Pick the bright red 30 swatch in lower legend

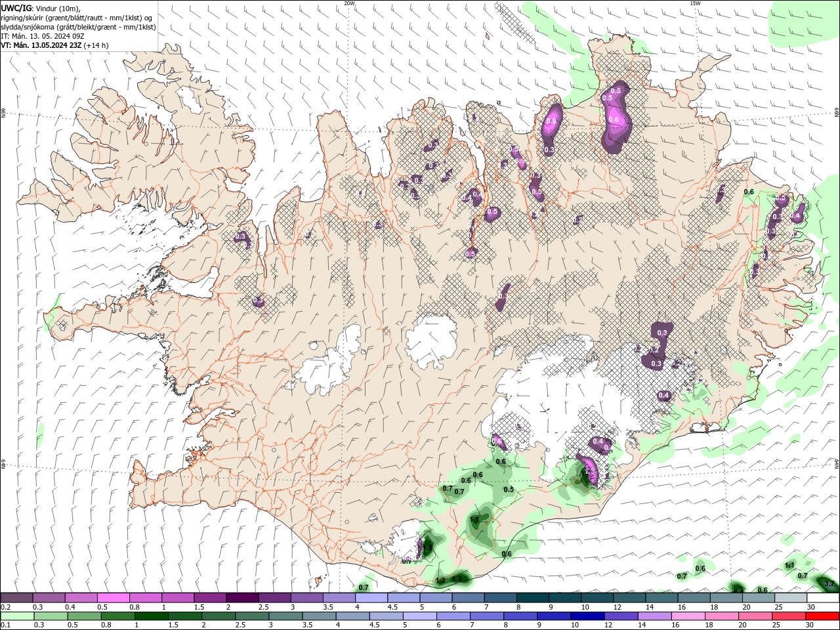coord(821,616)
